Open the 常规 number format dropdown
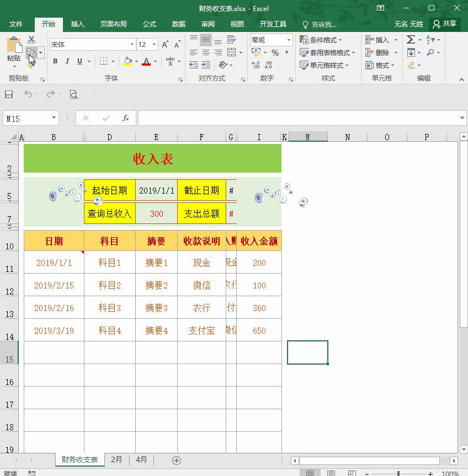 270,40
